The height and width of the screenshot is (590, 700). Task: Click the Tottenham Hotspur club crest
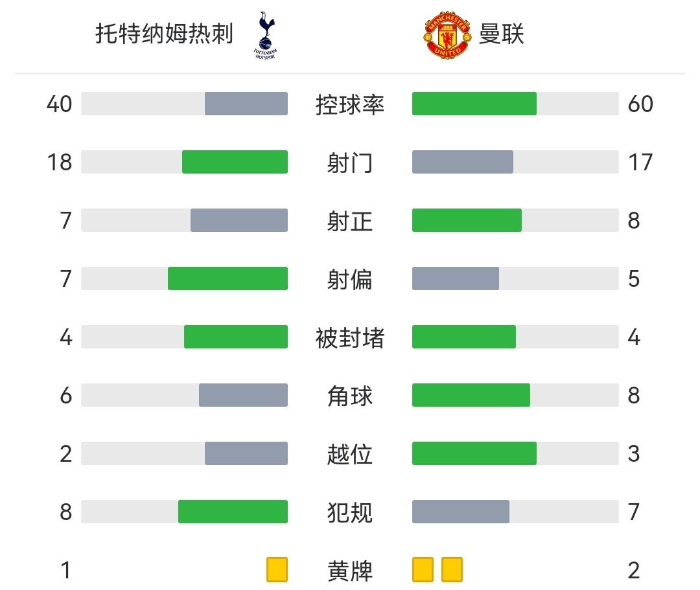(264, 35)
